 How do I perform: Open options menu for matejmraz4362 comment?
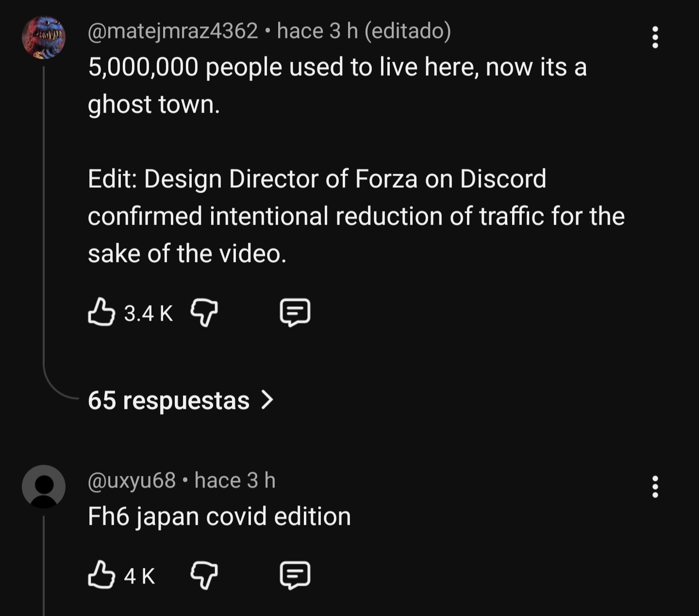pos(655,37)
